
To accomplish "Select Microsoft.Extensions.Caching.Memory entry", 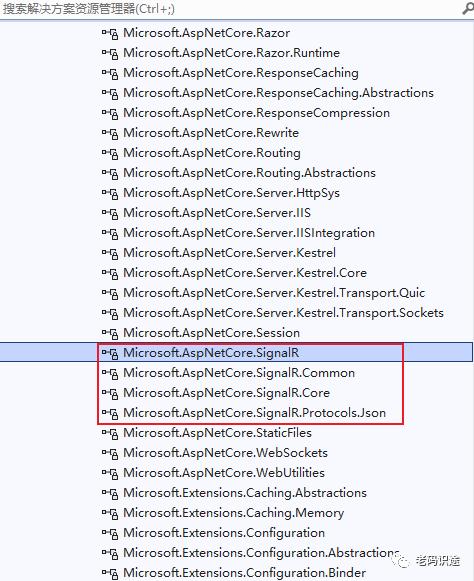I will pos(233,513).
